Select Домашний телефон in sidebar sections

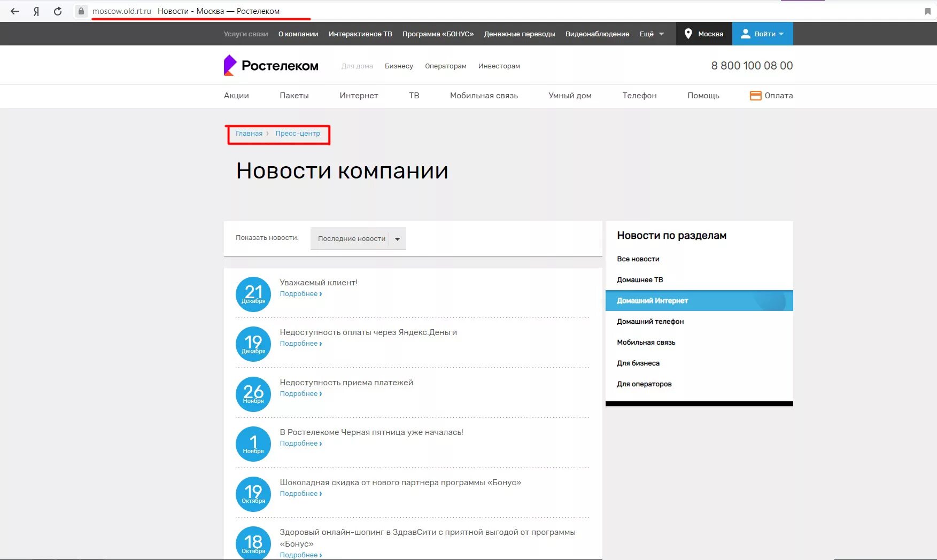click(651, 322)
